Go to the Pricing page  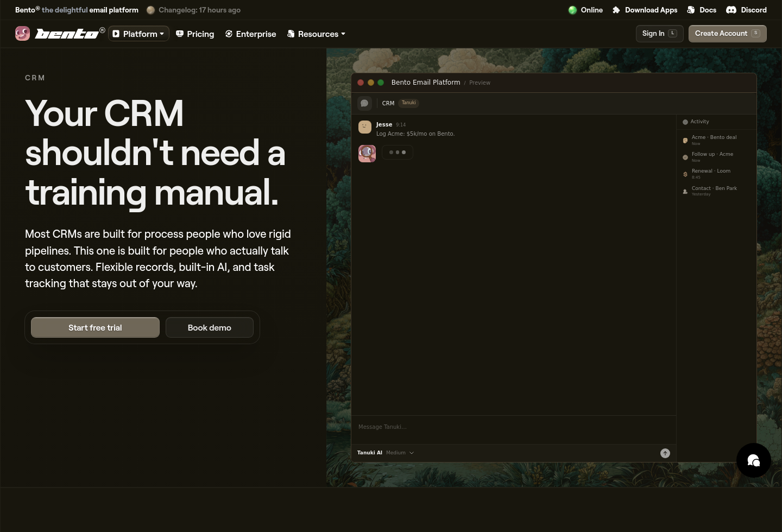(195, 34)
